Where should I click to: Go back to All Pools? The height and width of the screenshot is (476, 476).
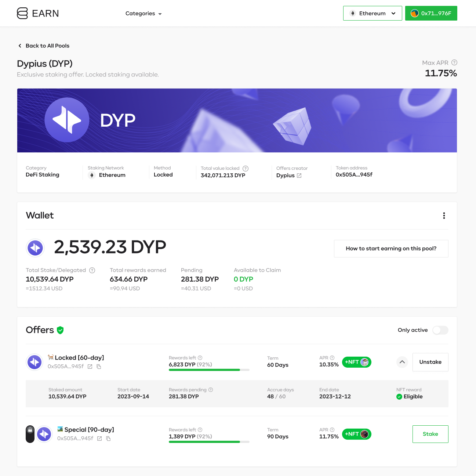tap(44, 46)
